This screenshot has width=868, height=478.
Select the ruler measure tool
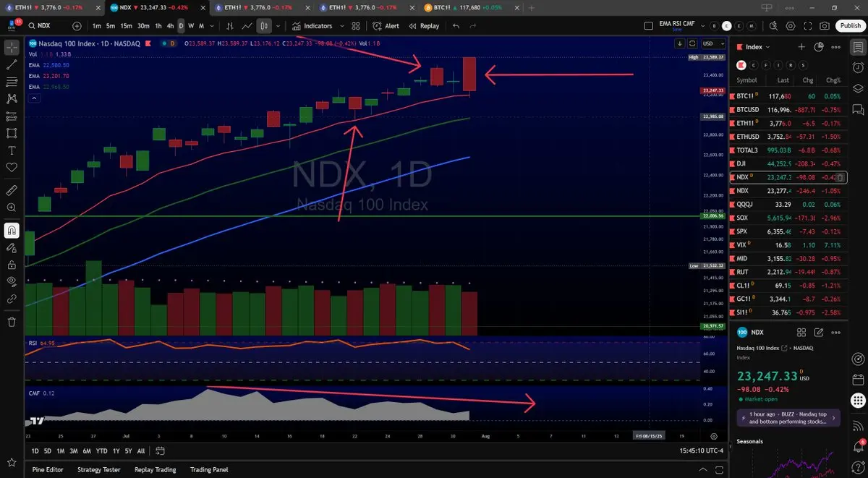pyautogui.click(x=12, y=190)
